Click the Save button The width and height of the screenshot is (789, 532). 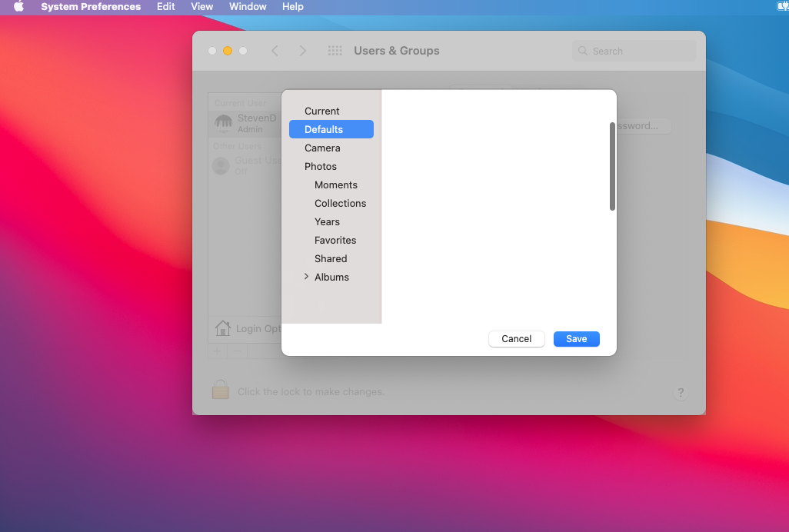[576, 339]
